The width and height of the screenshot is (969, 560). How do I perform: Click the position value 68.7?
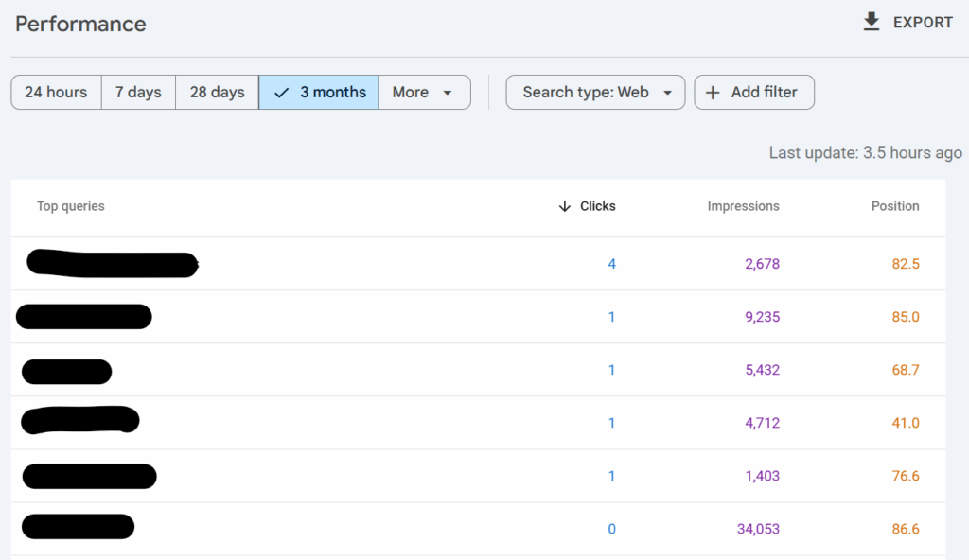tap(906, 370)
